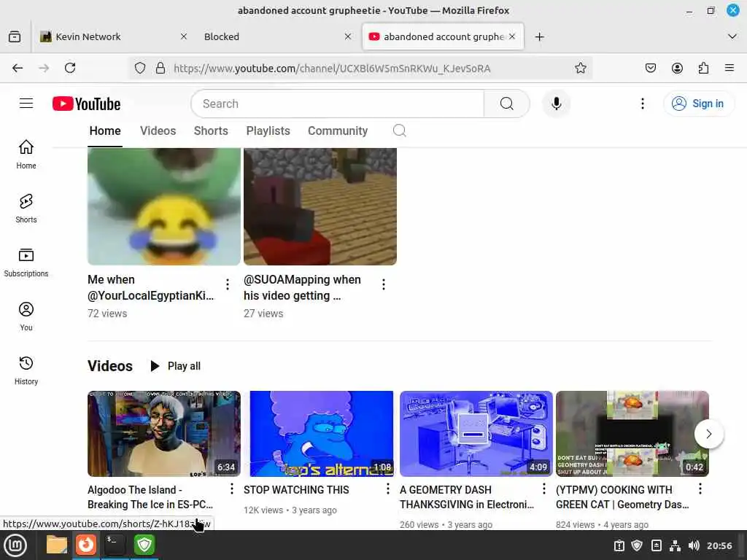Click the search magnifier button

coord(507,104)
